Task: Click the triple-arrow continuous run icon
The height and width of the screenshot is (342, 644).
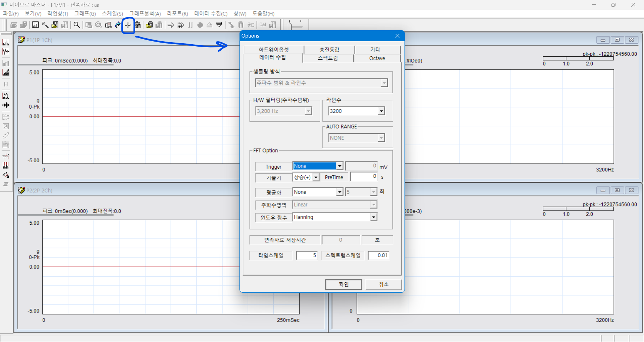Action: (180, 25)
